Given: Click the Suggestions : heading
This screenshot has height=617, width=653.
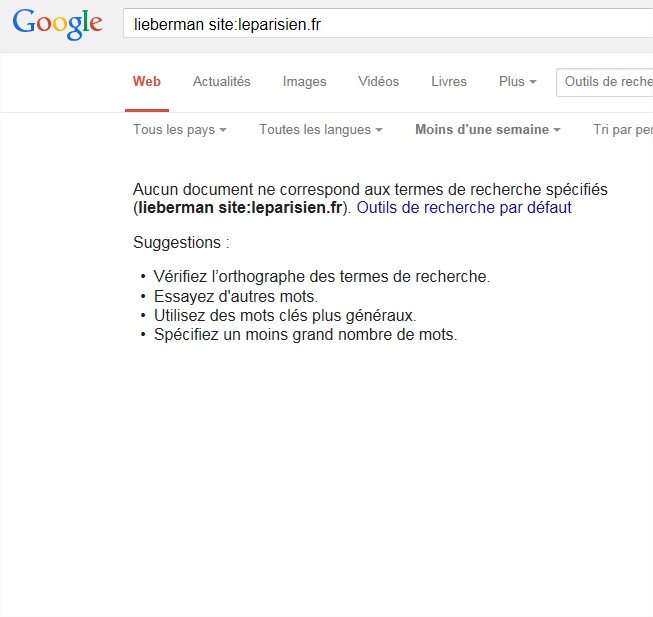Looking at the screenshot, I should pos(181,242).
